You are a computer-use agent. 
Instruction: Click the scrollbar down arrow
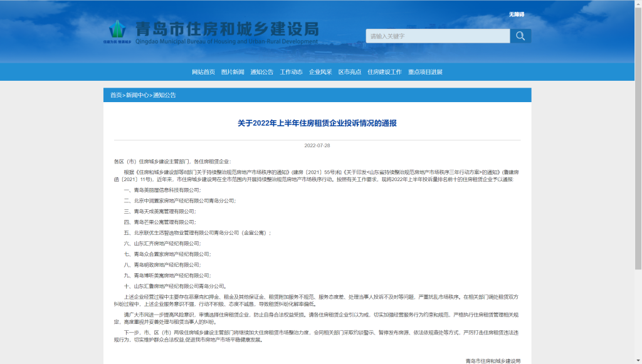pos(638,360)
